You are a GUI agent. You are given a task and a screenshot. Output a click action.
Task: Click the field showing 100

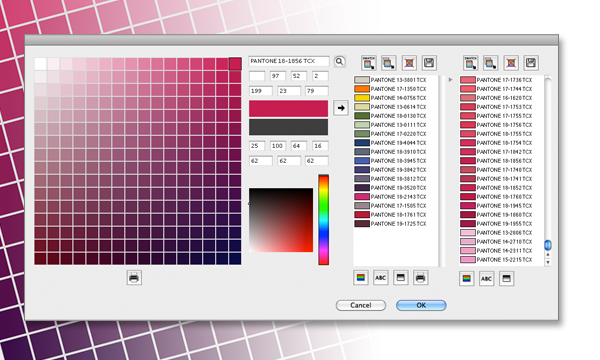pos(277,146)
